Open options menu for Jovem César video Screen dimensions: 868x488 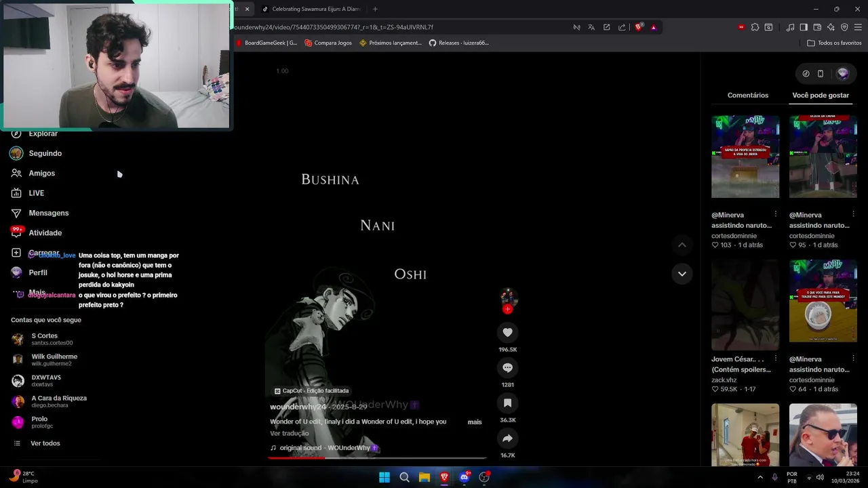coord(776,359)
